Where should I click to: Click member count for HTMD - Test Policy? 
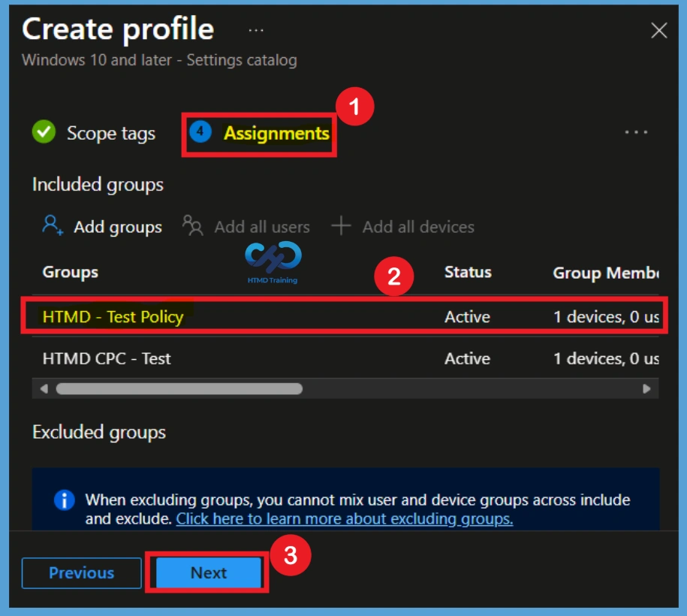(x=606, y=317)
